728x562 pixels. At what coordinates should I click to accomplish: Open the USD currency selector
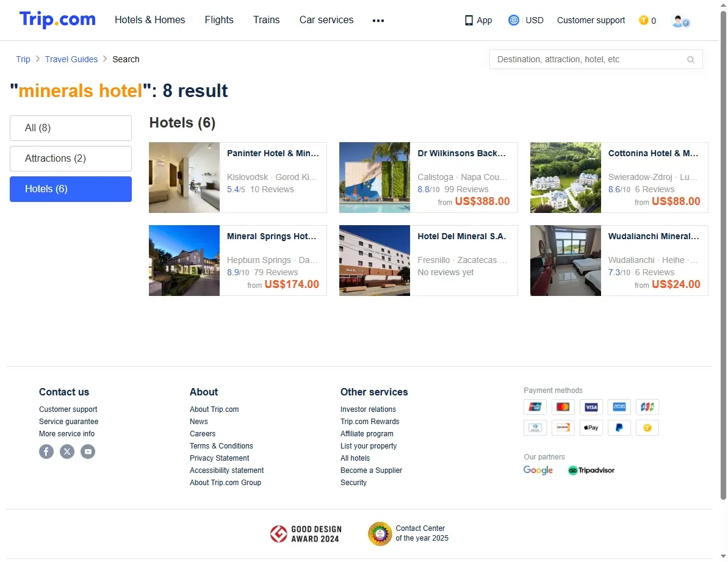coord(535,20)
